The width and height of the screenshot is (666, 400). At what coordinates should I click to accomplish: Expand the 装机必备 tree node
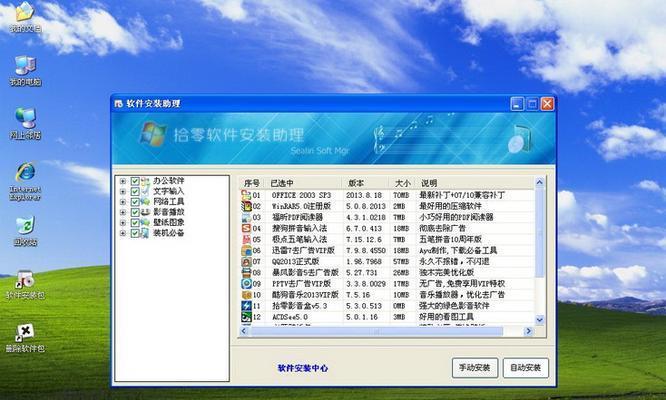[123, 233]
